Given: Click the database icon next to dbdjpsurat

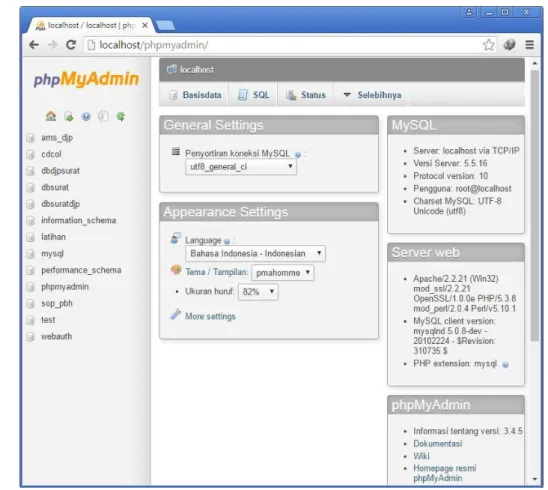Looking at the screenshot, I should (x=31, y=171).
